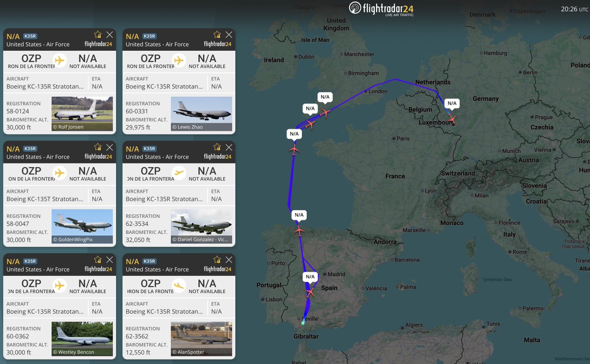Add flight 62-3562 to favorites

point(217,259)
